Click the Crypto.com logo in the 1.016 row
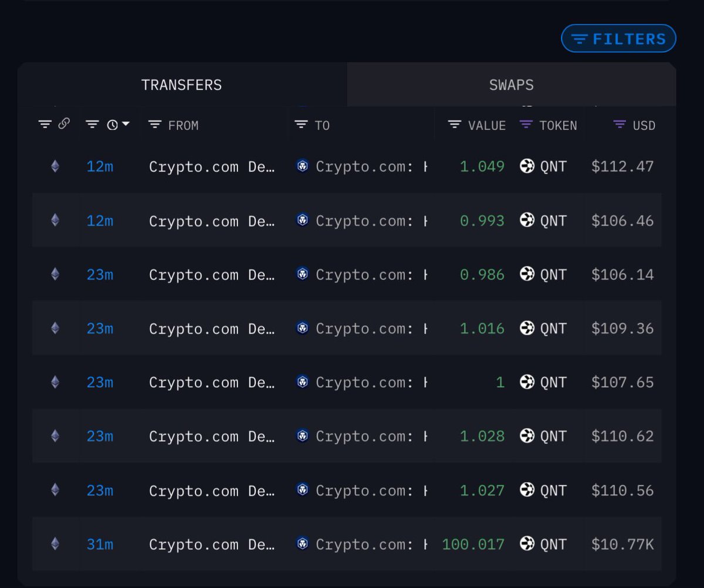This screenshot has width=704, height=588. 302,328
